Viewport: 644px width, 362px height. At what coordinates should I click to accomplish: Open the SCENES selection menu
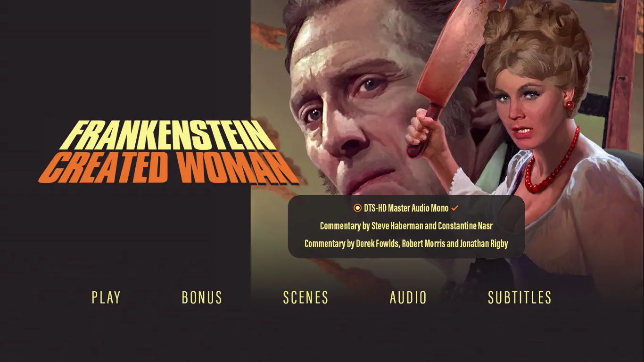305,297
